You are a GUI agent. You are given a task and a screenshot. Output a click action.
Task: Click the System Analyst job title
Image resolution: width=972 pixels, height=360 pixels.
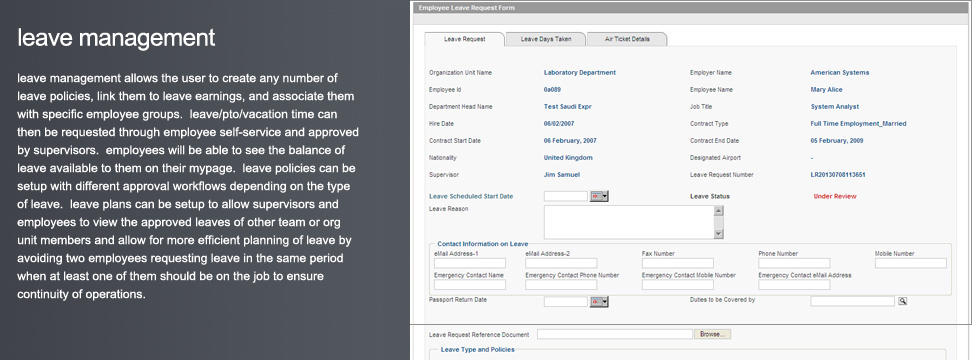coord(834,107)
